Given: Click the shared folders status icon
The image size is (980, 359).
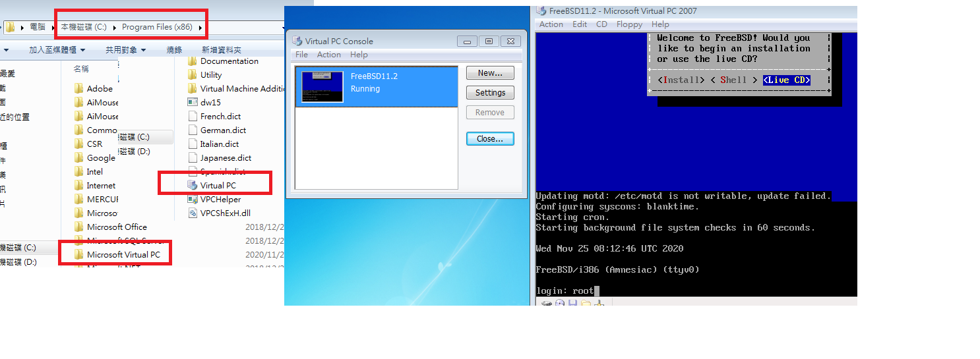Looking at the screenshot, I should (586, 303).
